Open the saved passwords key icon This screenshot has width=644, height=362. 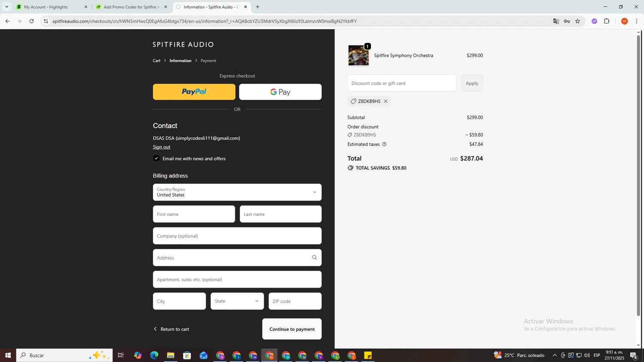point(567,21)
